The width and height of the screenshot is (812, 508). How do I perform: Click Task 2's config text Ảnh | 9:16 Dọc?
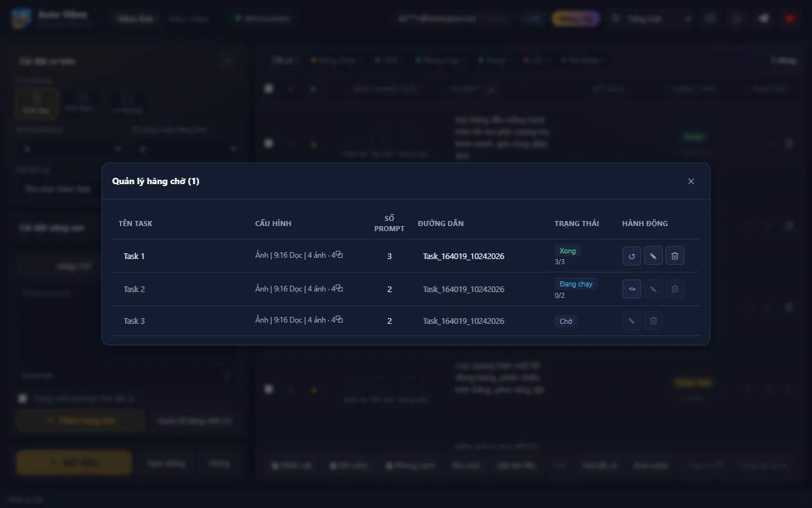tap(278, 288)
